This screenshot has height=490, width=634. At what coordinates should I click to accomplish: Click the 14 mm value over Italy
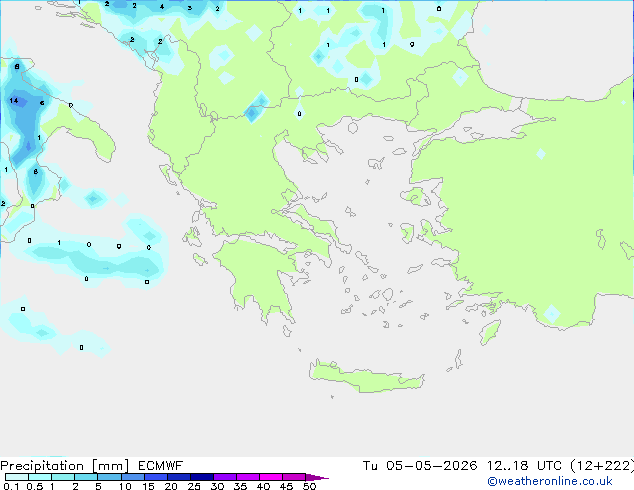[14, 100]
